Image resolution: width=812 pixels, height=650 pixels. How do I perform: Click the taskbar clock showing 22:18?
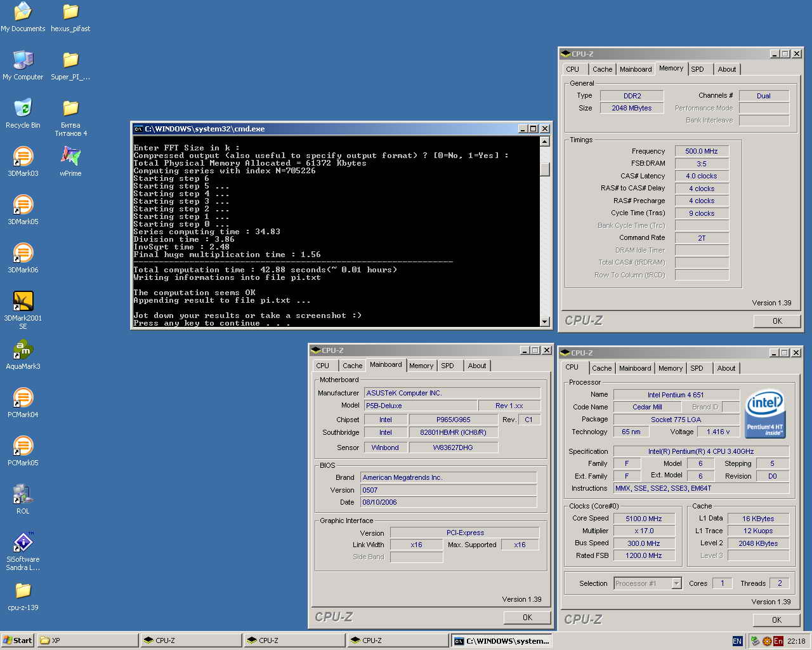pos(796,641)
